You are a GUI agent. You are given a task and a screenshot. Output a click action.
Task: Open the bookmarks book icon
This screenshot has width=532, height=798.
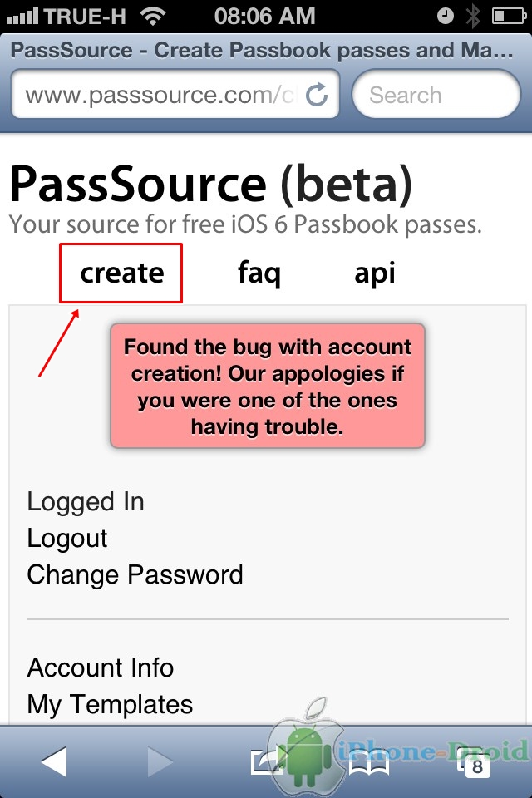369,761
